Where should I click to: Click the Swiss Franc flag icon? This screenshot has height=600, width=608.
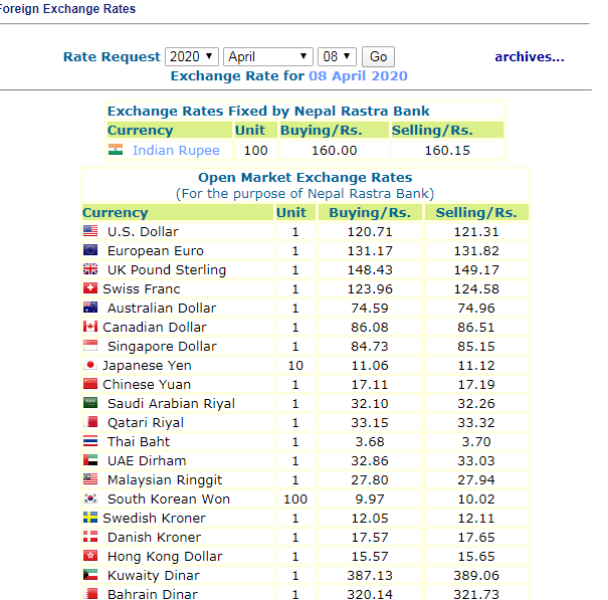pyautogui.click(x=90, y=289)
